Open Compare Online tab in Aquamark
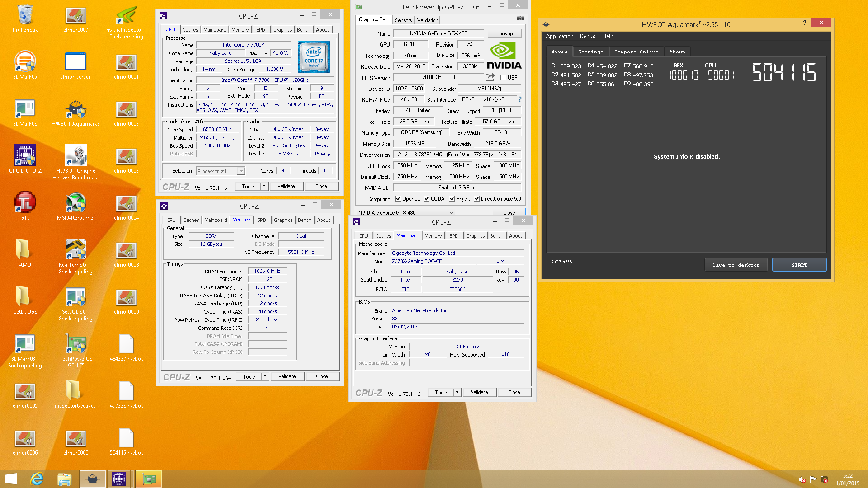868x488 pixels. coord(636,52)
